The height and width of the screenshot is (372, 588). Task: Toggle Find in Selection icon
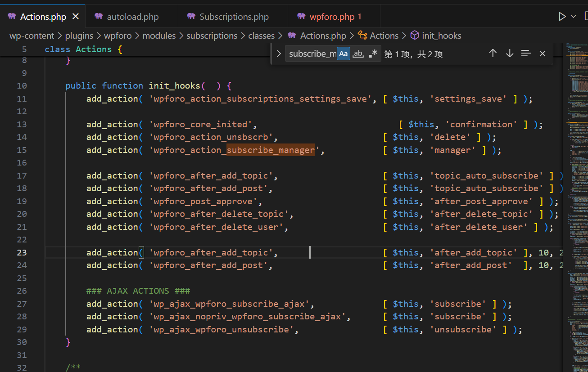(526, 54)
